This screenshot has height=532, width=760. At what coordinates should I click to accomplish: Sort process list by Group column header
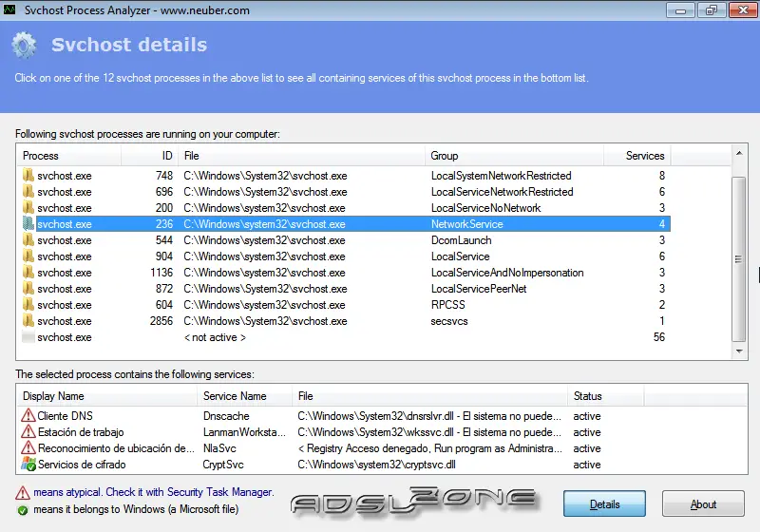(514, 156)
